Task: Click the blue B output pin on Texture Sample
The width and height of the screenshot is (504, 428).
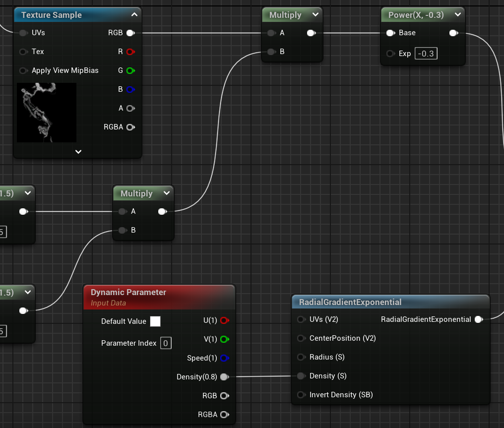Action: [x=130, y=89]
